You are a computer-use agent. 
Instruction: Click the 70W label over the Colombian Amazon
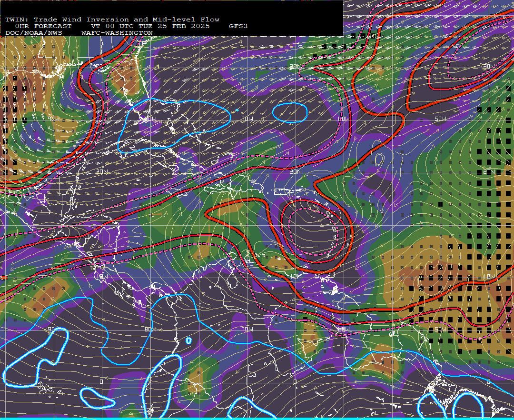[x=247, y=329]
